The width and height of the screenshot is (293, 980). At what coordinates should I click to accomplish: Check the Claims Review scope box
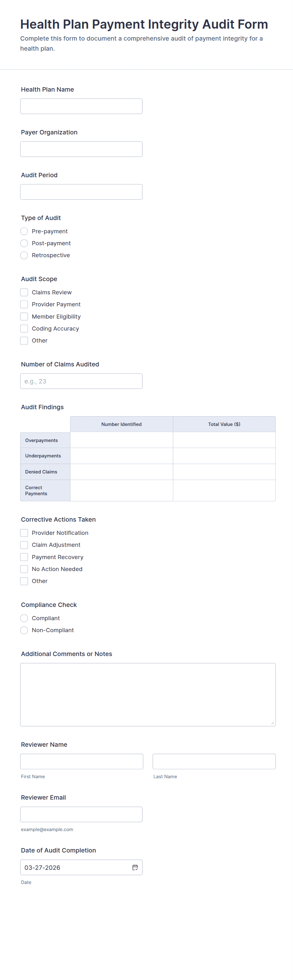click(24, 292)
